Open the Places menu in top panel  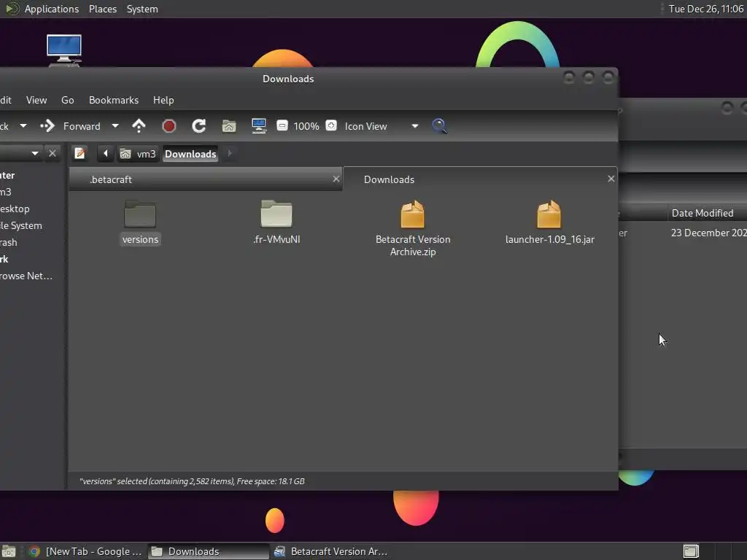click(x=102, y=9)
